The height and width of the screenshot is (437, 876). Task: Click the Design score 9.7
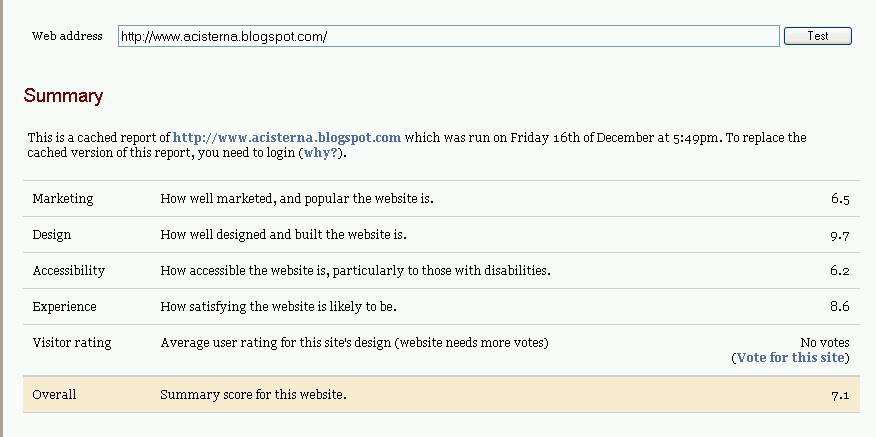[x=840, y=236]
